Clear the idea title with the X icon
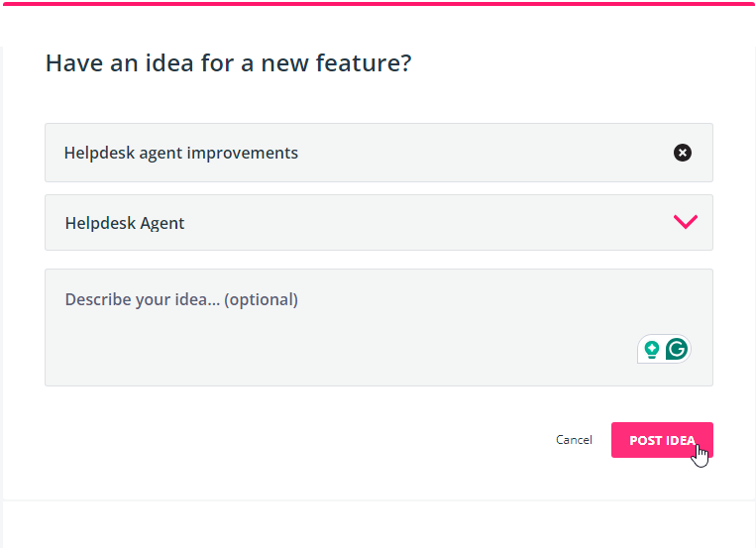Image resolution: width=756 pixels, height=548 pixels. [683, 153]
